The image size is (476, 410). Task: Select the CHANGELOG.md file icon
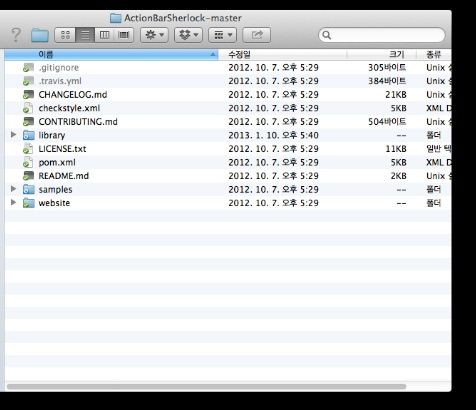coord(28,95)
